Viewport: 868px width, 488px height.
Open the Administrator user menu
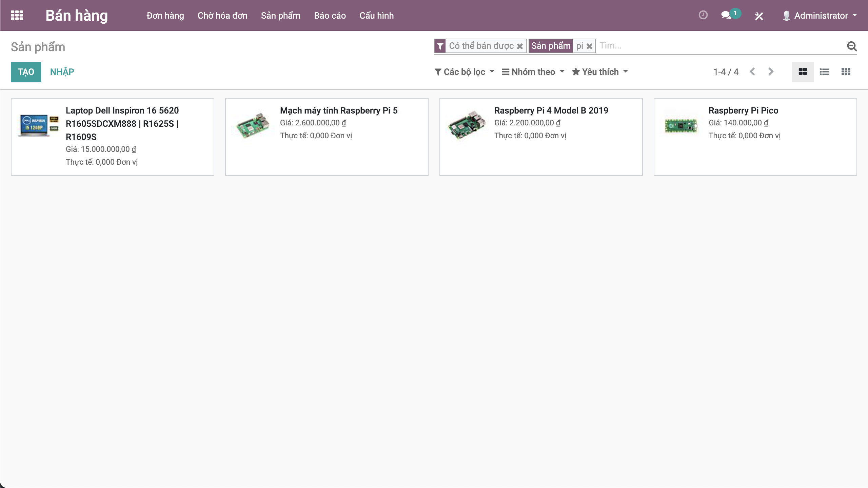[820, 16]
